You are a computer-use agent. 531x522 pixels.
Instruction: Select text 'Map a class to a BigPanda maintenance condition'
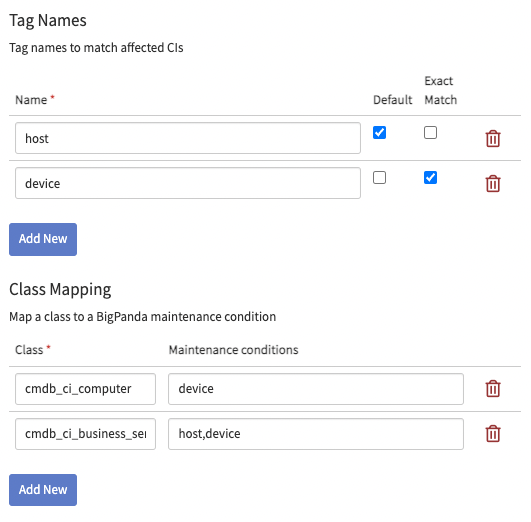143,317
